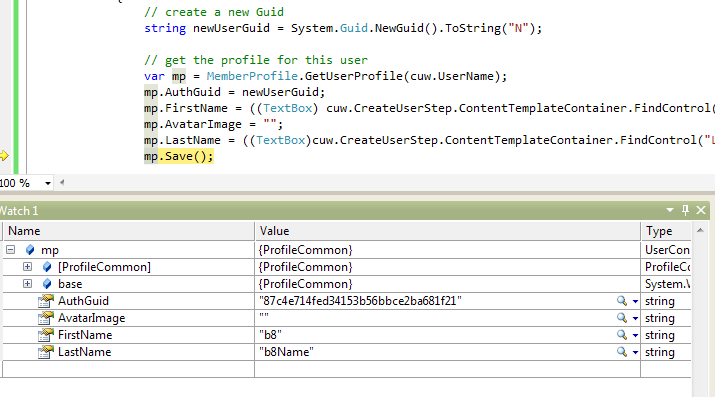Screen dimensions: 715x397
Task: Click the pin icon of Watch 1 panel
Action: [x=685, y=210]
